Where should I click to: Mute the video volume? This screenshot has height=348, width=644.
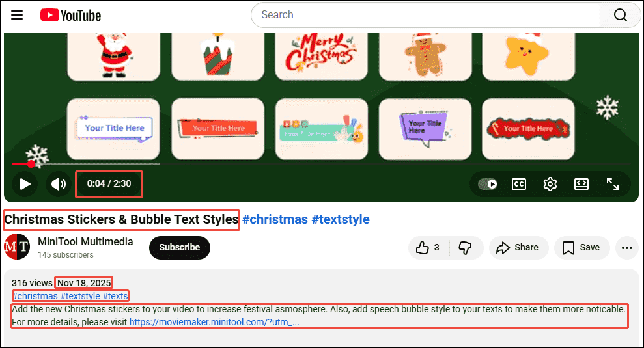pos(59,184)
